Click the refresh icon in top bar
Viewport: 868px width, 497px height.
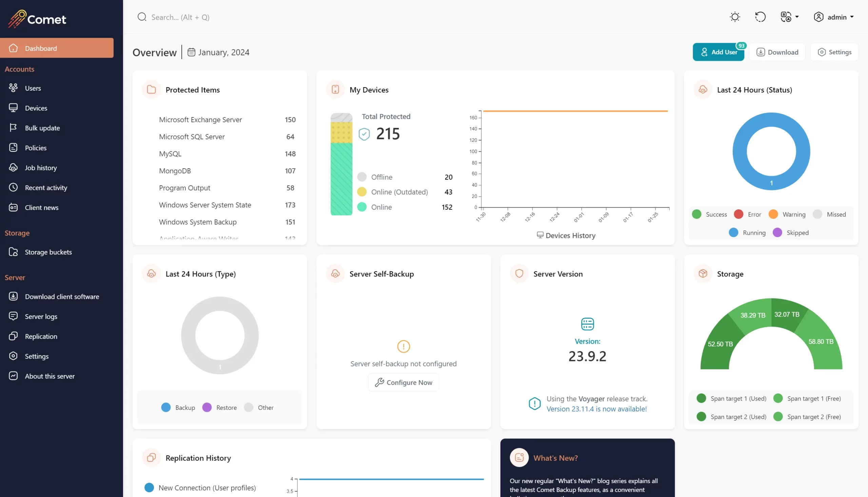tap(760, 17)
